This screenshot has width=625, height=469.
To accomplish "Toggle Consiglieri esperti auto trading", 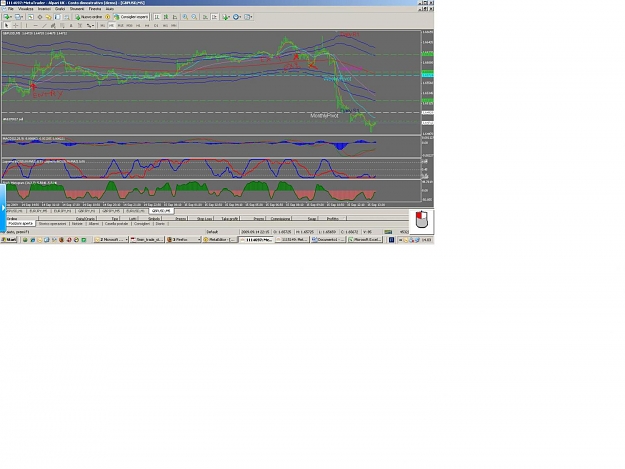I will [x=131, y=17].
